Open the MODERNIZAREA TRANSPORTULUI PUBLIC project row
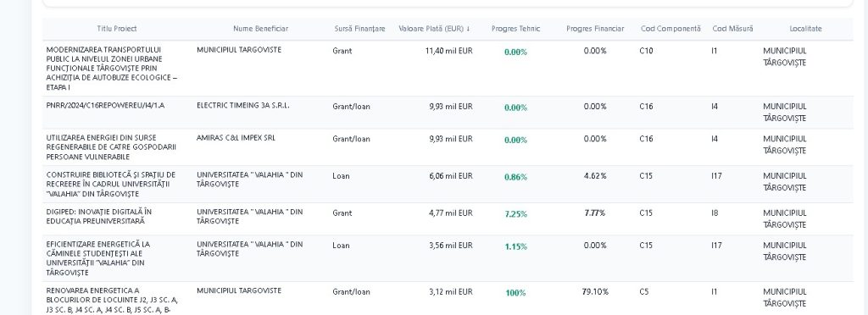The height and width of the screenshot is (315, 868). tap(448, 69)
